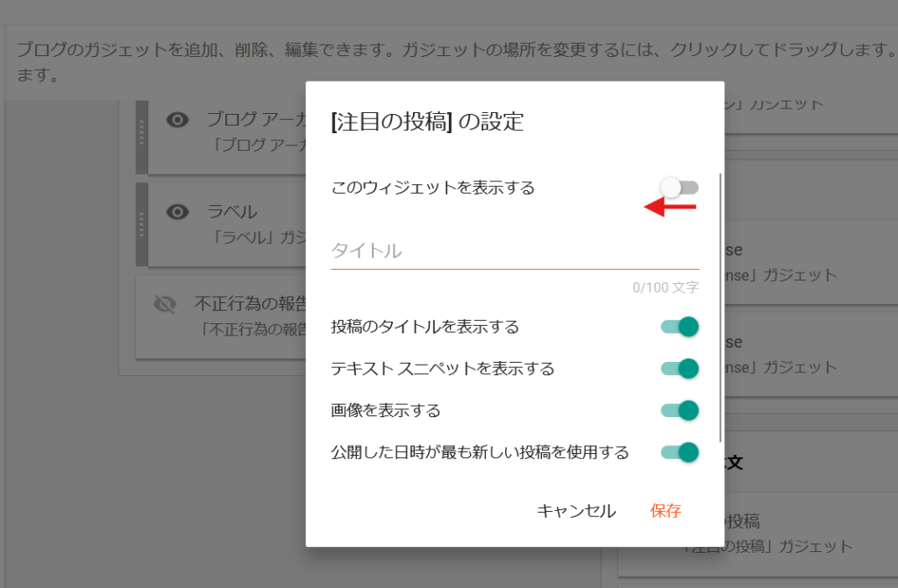The width and height of the screenshot is (898, 588).
Task: Click the このウィジェットを表示する label
Action: click(x=433, y=188)
